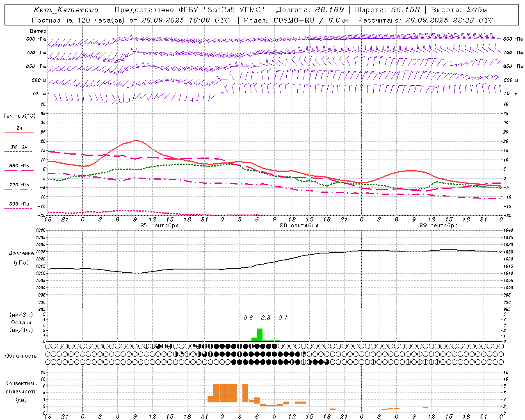525x420 pixels.
Task: Click the 'Осадки' precipitation label
Action: pyautogui.click(x=21, y=322)
